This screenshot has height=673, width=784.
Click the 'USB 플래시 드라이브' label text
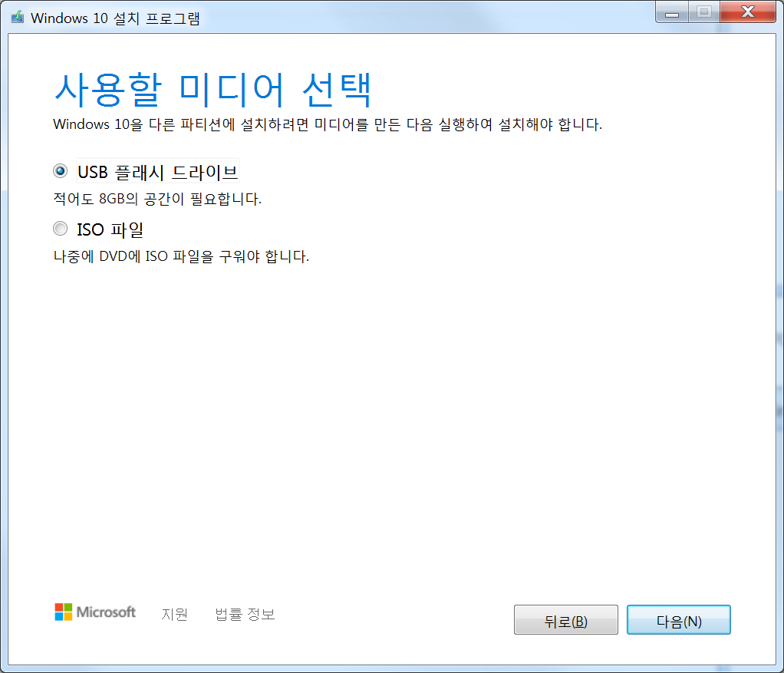click(x=157, y=172)
